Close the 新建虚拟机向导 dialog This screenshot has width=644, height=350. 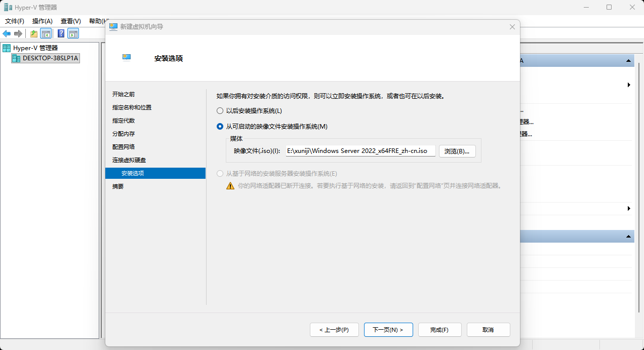click(x=512, y=26)
